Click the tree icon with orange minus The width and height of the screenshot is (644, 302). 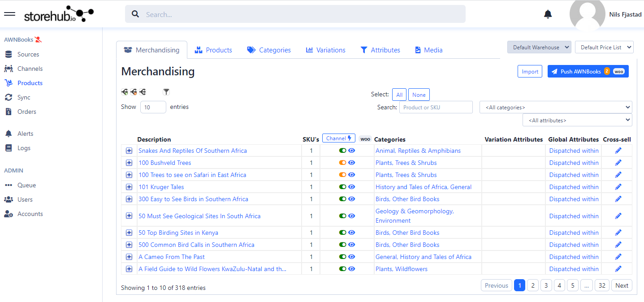coord(134,92)
